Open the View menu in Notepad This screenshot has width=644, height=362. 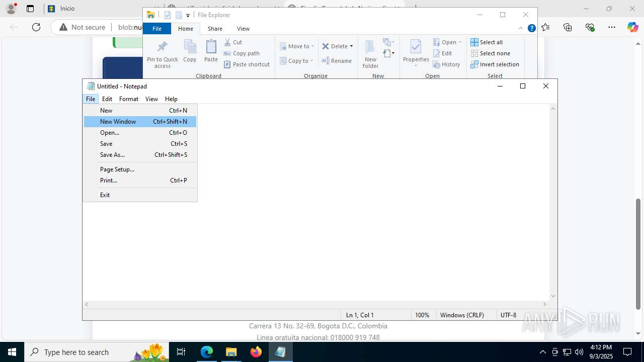(x=151, y=99)
